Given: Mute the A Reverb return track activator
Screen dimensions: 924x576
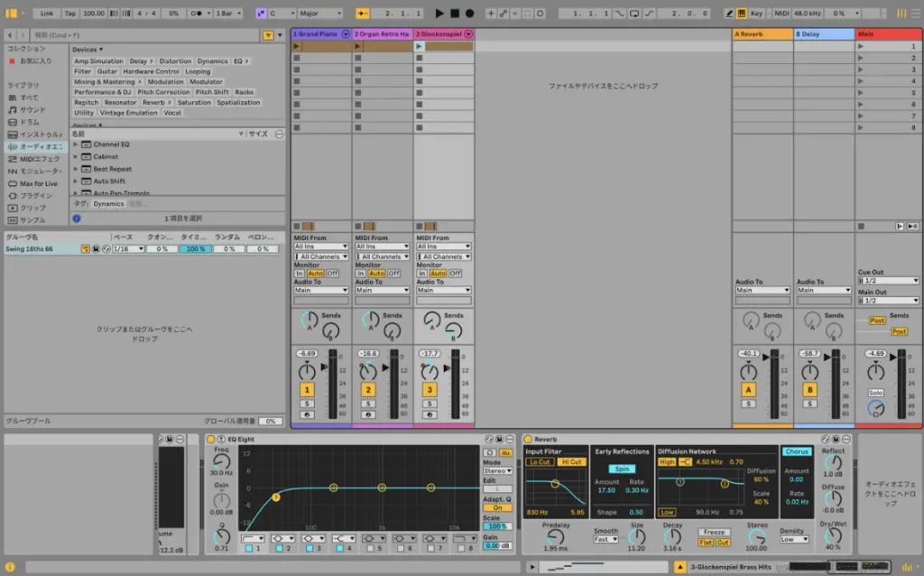Looking at the screenshot, I should [x=748, y=390].
